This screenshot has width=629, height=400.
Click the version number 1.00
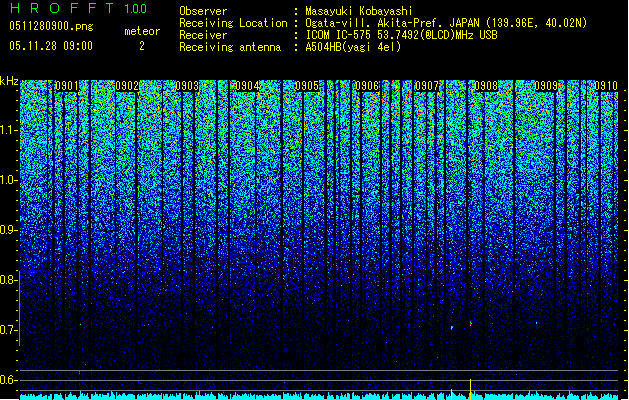click(x=136, y=9)
